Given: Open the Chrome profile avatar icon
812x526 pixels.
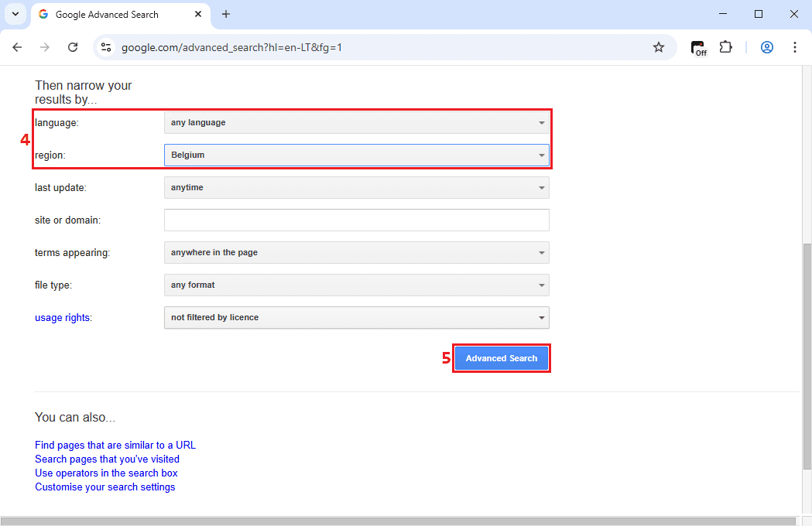Looking at the screenshot, I should [767, 47].
